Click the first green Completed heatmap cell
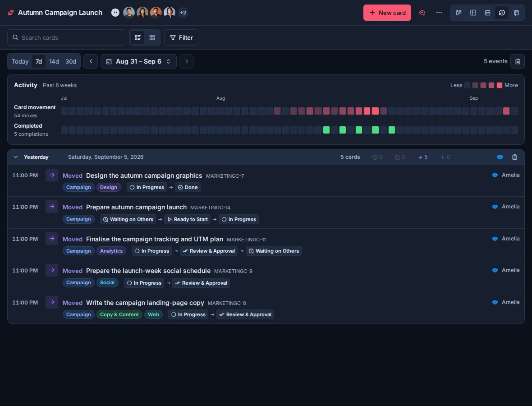This screenshot has width=532, height=406. 326,129
